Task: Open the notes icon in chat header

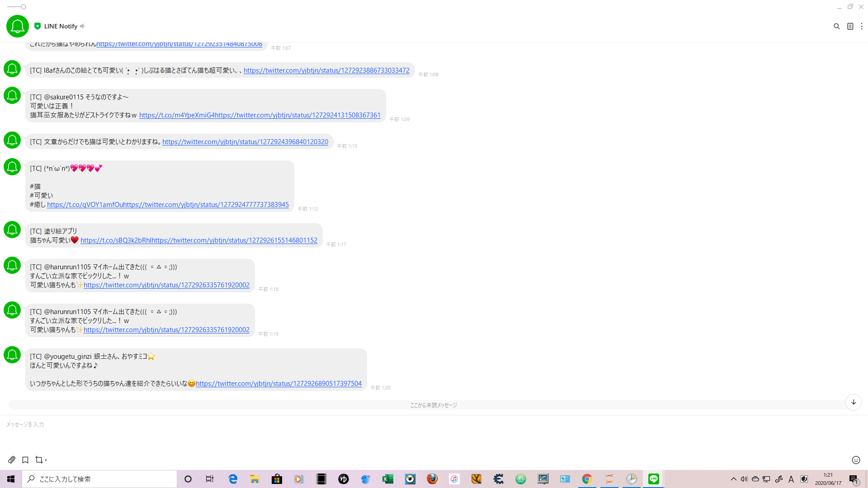Action: (x=850, y=27)
